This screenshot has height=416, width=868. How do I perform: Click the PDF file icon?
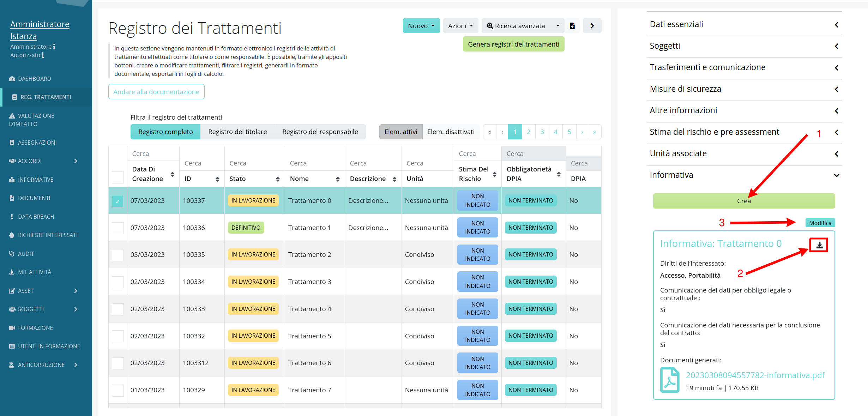pyautogui.click(x=669, y=380)
